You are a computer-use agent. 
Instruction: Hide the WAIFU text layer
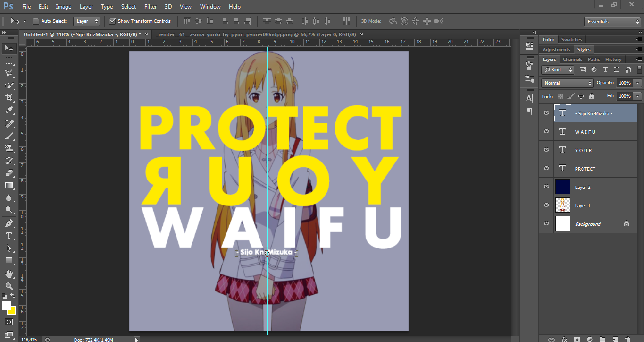(x=546, y=131)
